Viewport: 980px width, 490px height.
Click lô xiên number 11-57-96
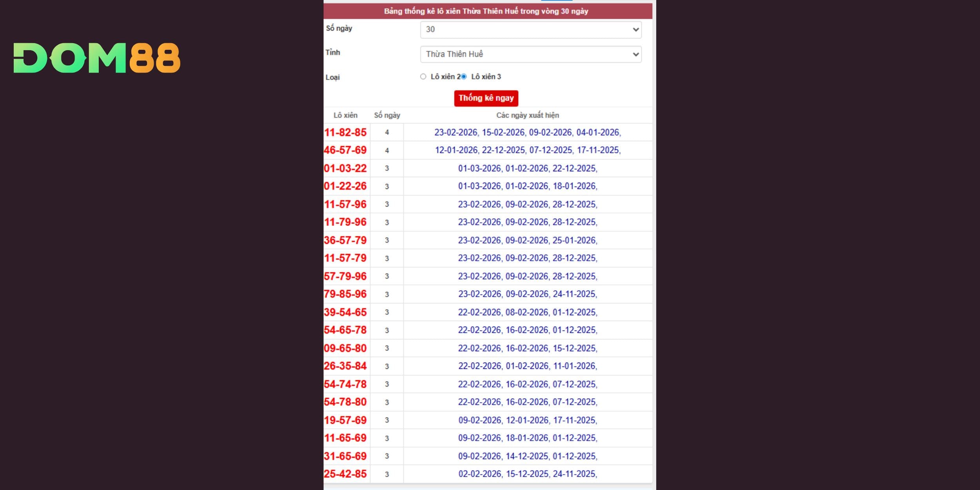(345, 204)
